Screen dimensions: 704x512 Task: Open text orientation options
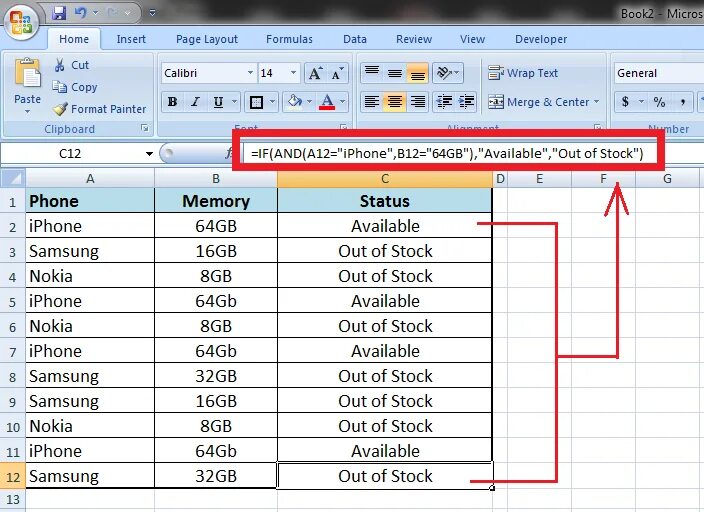pyautogui.click(x=448, y=73)
